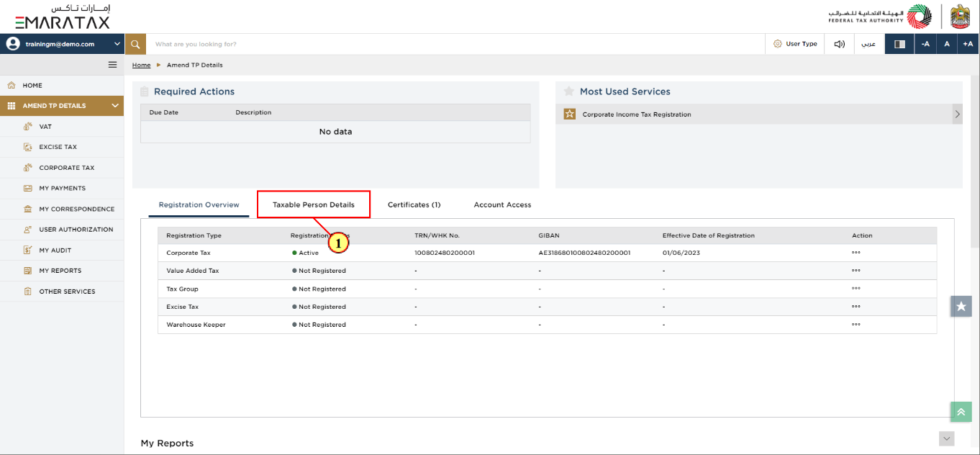
Task: Click Home in the breadcrumb
Action: pyautogui.click(x=142, y=65)
